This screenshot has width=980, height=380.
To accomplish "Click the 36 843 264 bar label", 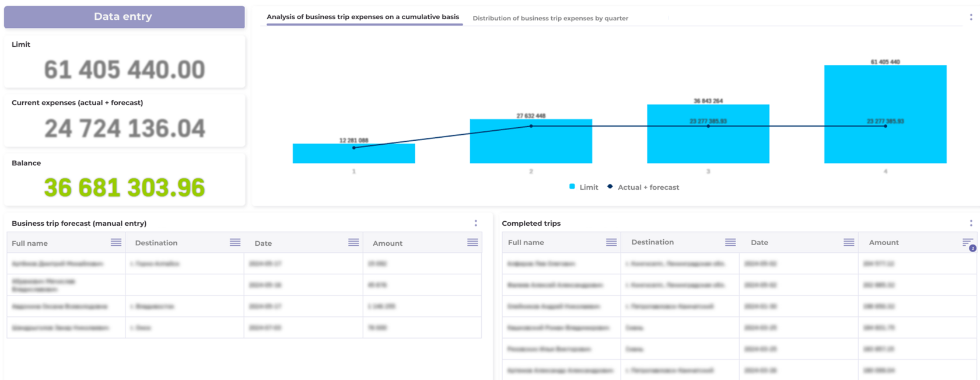I will (x=708, y=101).
